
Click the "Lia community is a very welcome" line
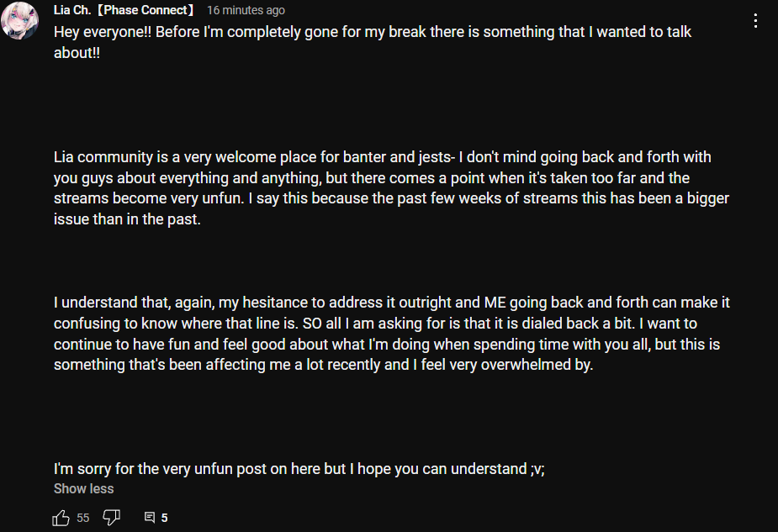pyautogui.click(x=382, y=157)
